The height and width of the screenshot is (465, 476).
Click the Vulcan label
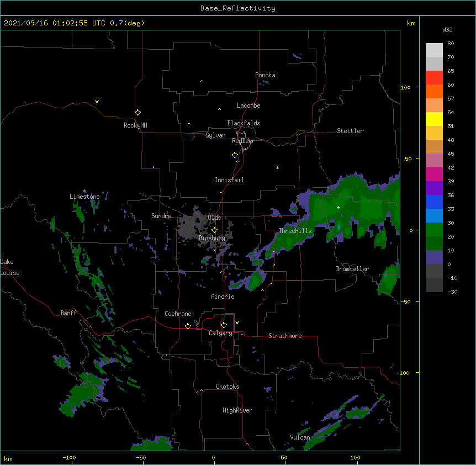(300, 437)
